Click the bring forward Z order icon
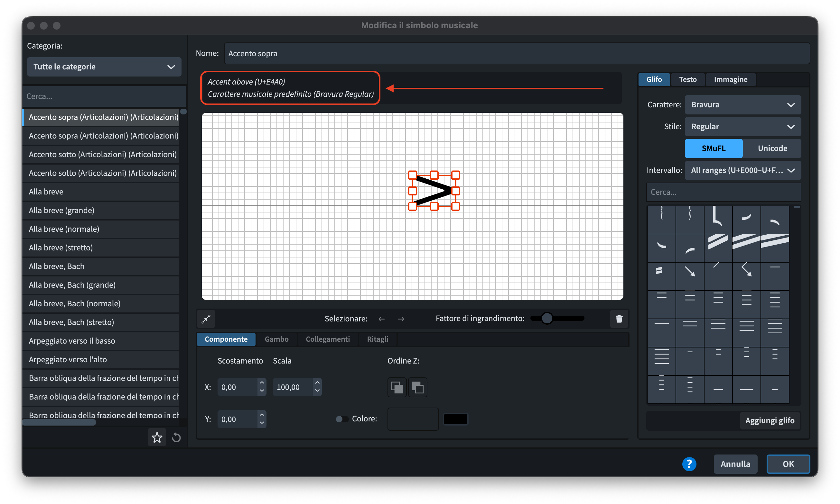 coord(397,387)
